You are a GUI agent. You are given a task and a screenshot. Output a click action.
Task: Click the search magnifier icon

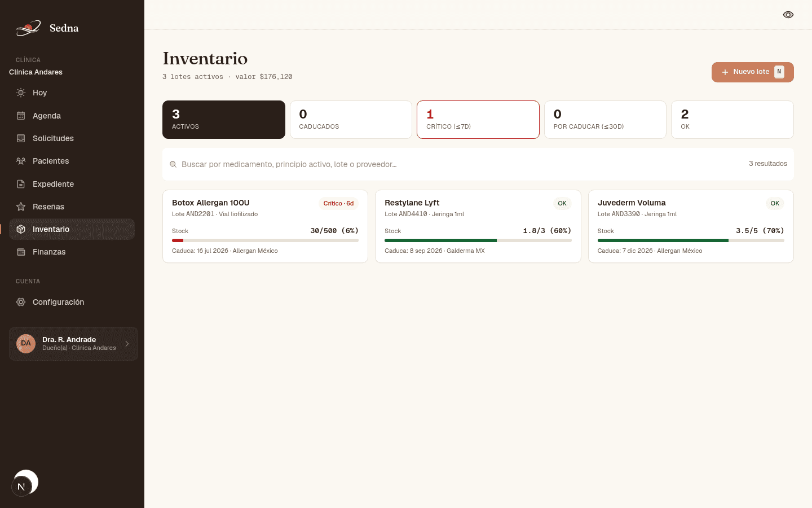[173, 164]
